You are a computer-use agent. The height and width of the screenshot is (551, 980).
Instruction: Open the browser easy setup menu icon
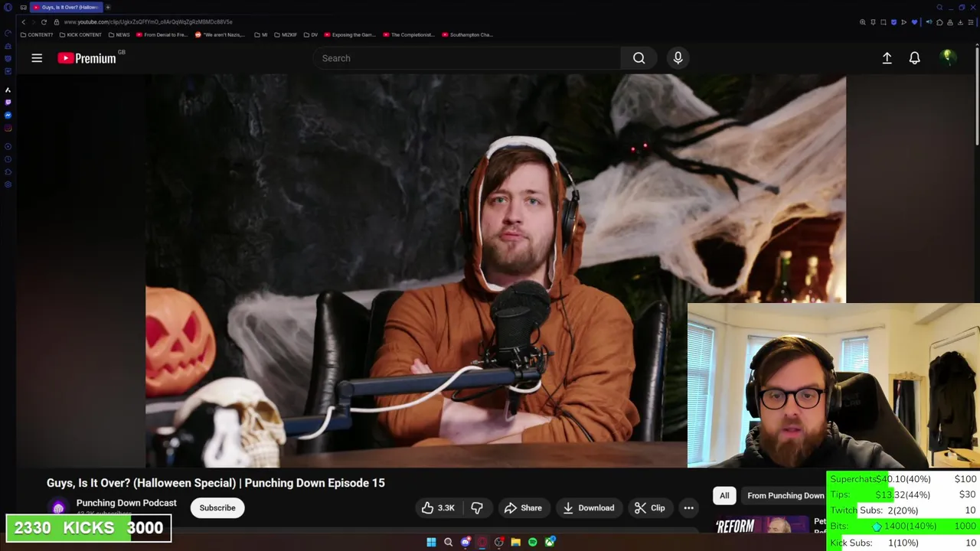pos(971,22)
